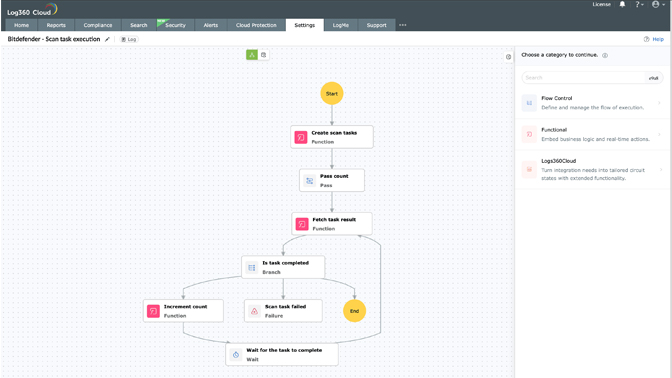Viewport: 672px width, 378px height.
Task: Open notifications bell icon
Action: pos(622,4)
